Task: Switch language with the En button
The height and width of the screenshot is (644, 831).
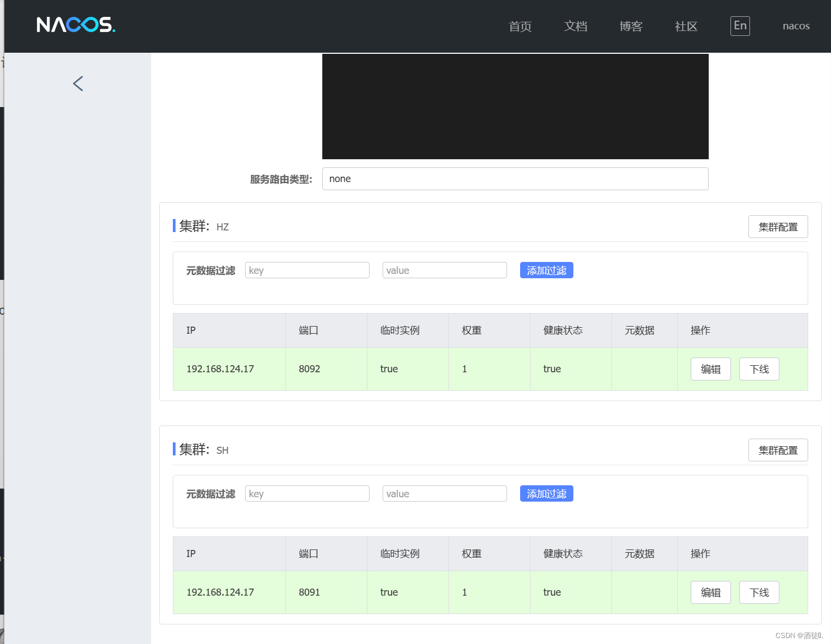Action: click(740, 26)
